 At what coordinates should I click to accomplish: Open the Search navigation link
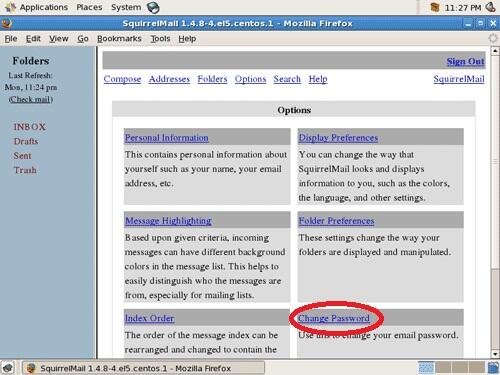[287, 79]
